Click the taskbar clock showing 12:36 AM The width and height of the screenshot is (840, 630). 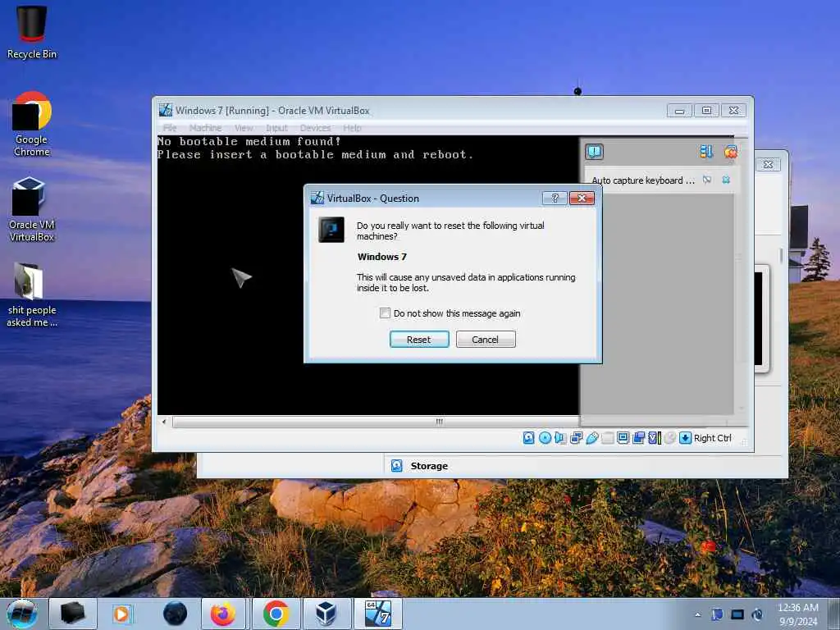tap(797, 614)
